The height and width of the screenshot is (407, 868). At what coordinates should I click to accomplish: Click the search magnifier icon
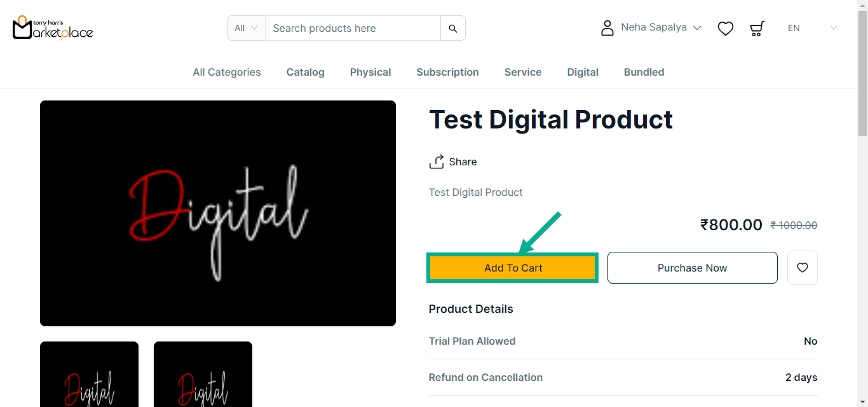453,28
